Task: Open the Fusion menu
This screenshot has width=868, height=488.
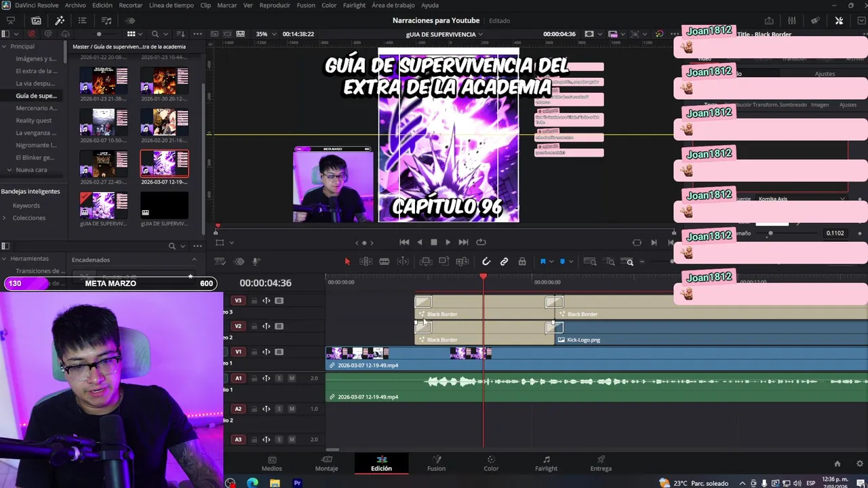Action: [306, 5]
